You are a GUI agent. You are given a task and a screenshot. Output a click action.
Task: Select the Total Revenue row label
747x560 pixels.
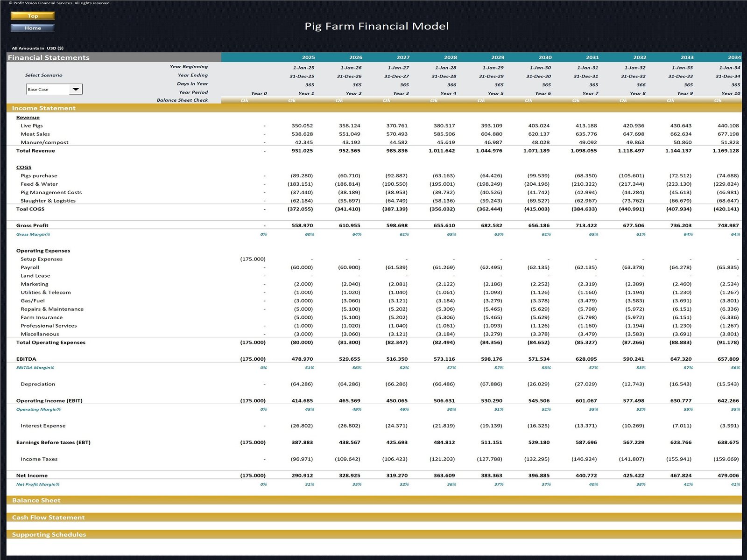click(35, 151)
